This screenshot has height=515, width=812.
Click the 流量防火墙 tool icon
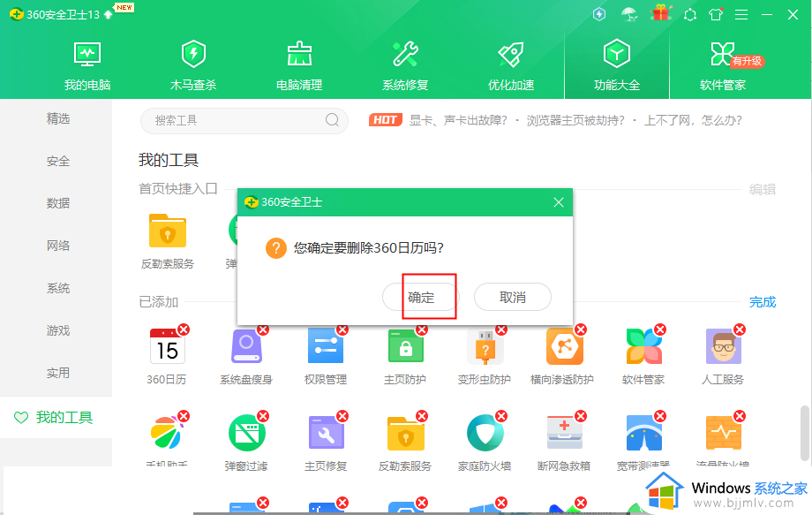[x=724, y=433]
